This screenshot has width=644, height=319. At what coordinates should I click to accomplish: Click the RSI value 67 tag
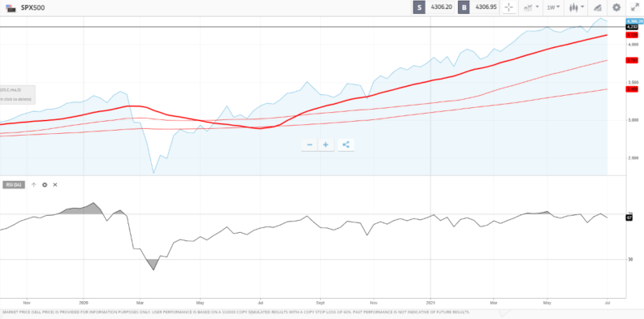(x=629, y=218)
